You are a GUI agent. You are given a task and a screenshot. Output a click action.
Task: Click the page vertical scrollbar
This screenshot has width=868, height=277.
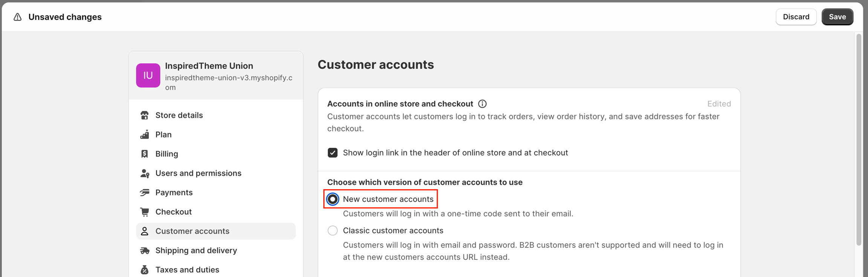pos(859,139)
